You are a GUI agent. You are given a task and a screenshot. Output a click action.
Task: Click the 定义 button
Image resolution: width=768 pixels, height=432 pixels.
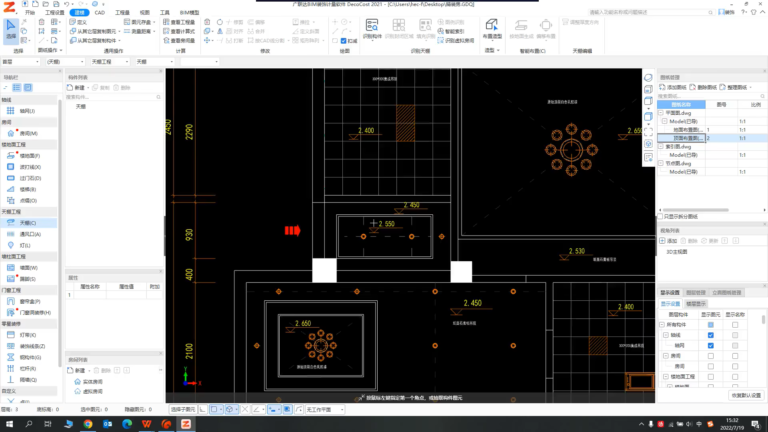coord(78,22)
